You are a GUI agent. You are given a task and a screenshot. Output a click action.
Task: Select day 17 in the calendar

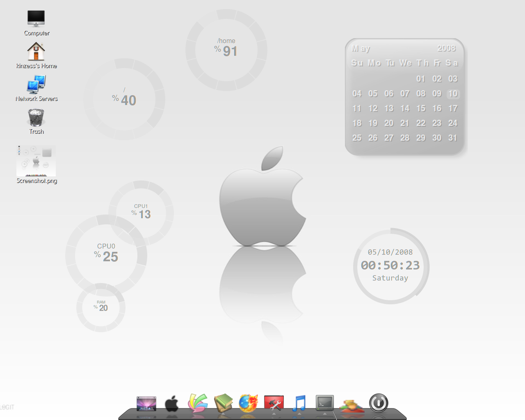453,108
